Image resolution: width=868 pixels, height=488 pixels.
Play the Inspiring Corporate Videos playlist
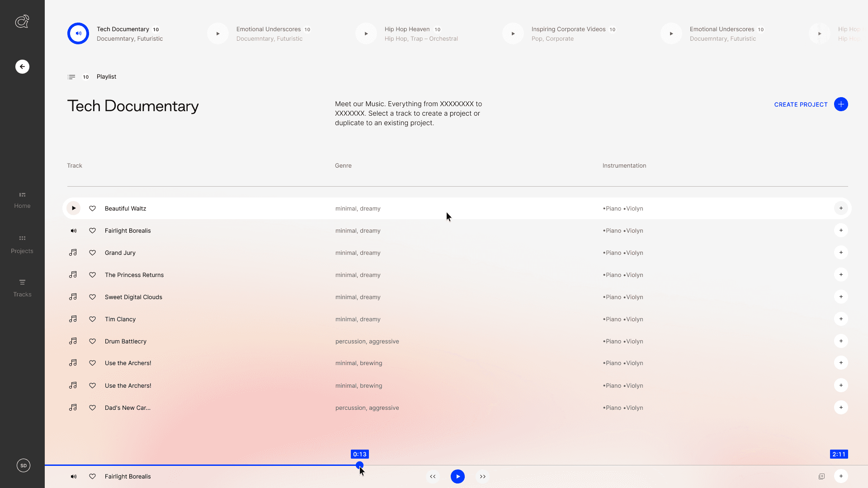pos(513,34)
